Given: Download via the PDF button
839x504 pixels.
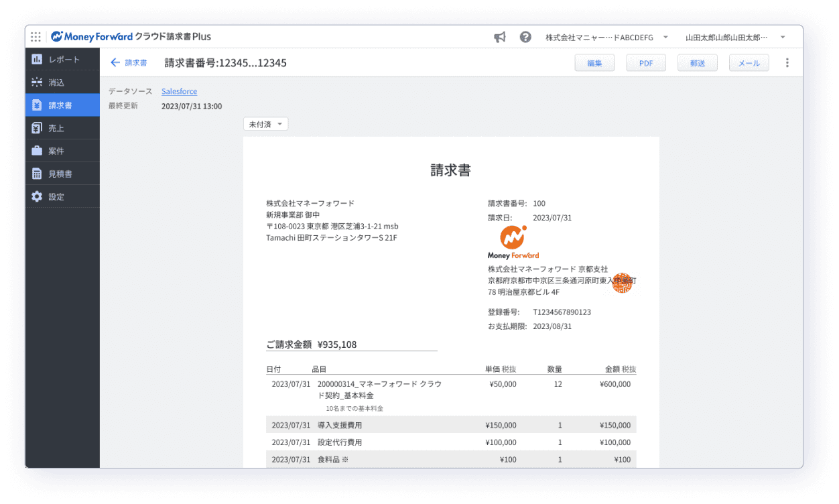Looking at the screenshot, I should [646, 62].
